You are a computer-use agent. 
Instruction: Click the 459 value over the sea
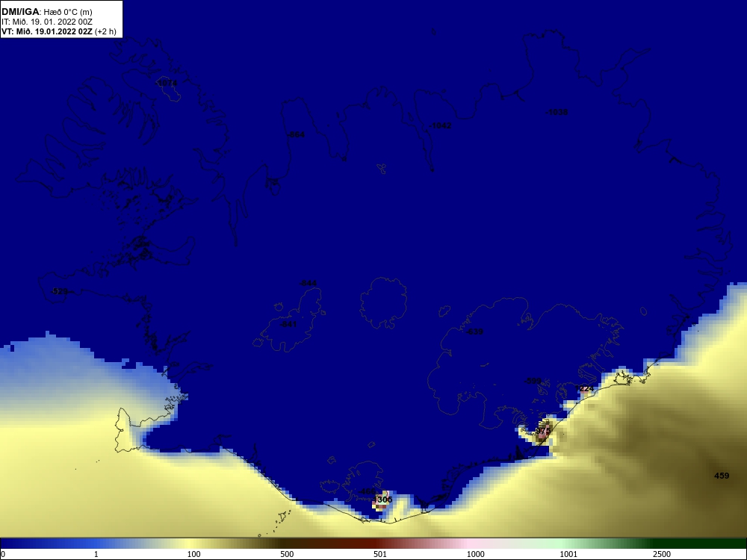pyautogui.click(x=722, y=475)
